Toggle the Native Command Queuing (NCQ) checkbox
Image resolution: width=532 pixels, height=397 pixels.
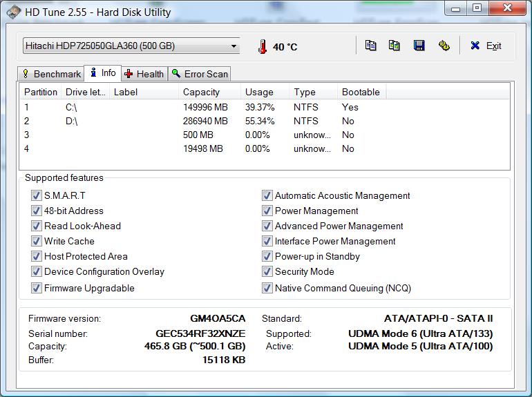(267, 288)
